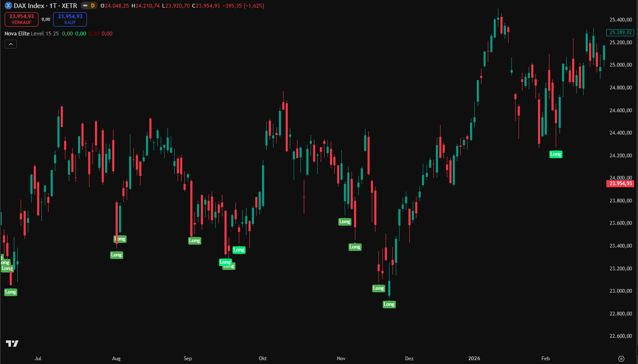Open the TradingView logo link
638x364 pixels.
pyautogui.click(x=12, y=343)
